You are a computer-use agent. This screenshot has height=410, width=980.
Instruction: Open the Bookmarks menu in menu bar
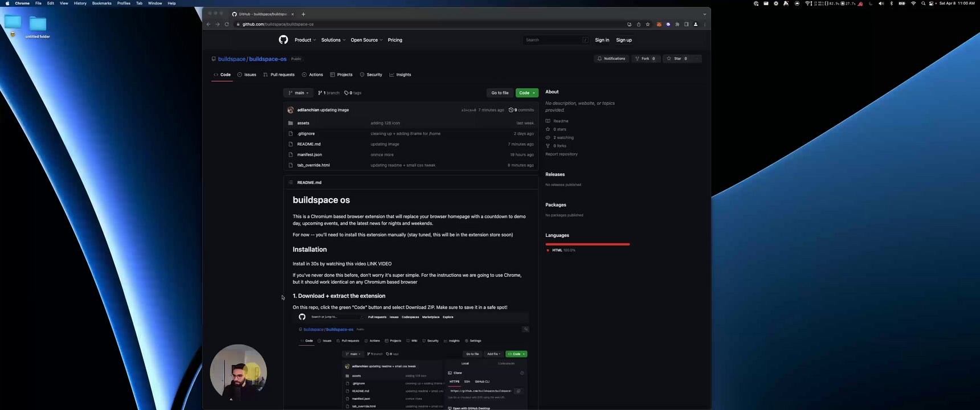tap(102, 3)
